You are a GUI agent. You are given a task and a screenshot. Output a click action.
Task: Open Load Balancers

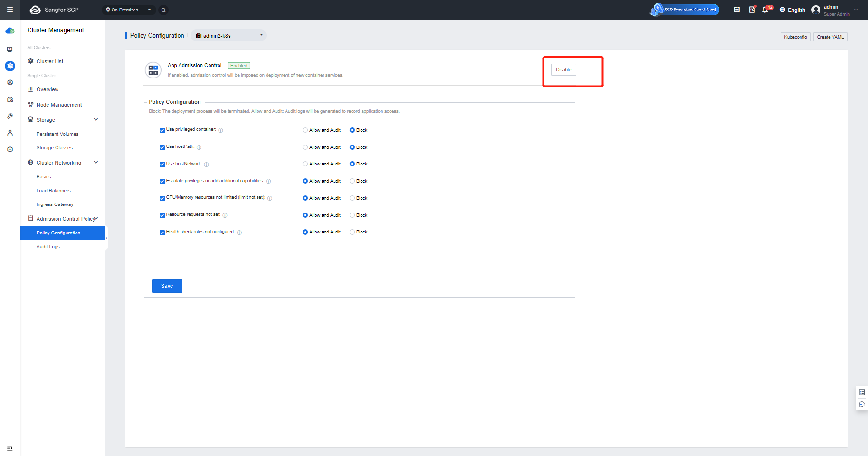[x=54, y=191]
